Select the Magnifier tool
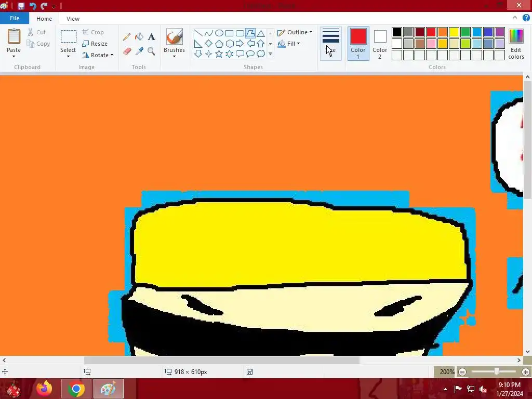This screenshot has height=399, width=532. pos(151,51)
